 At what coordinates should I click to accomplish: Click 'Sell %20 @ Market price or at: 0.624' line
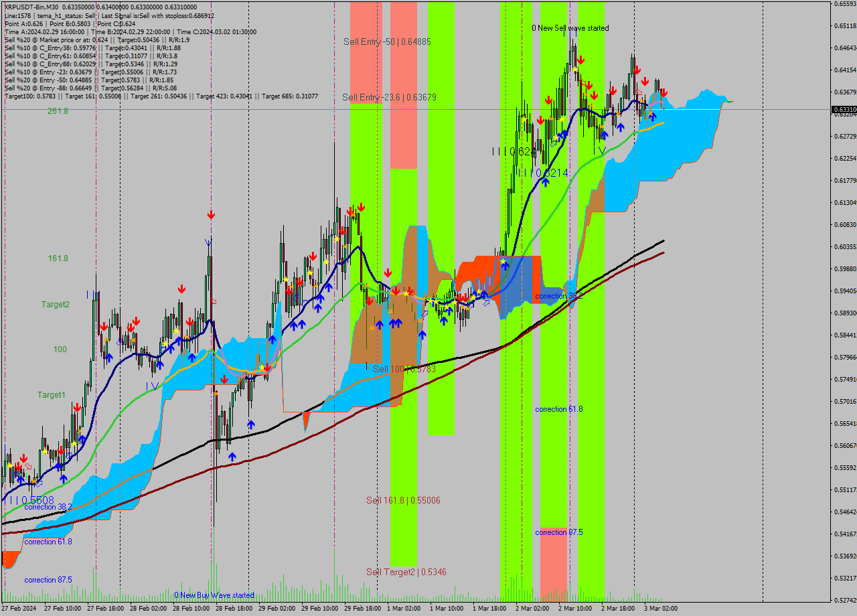click(97, 40)
